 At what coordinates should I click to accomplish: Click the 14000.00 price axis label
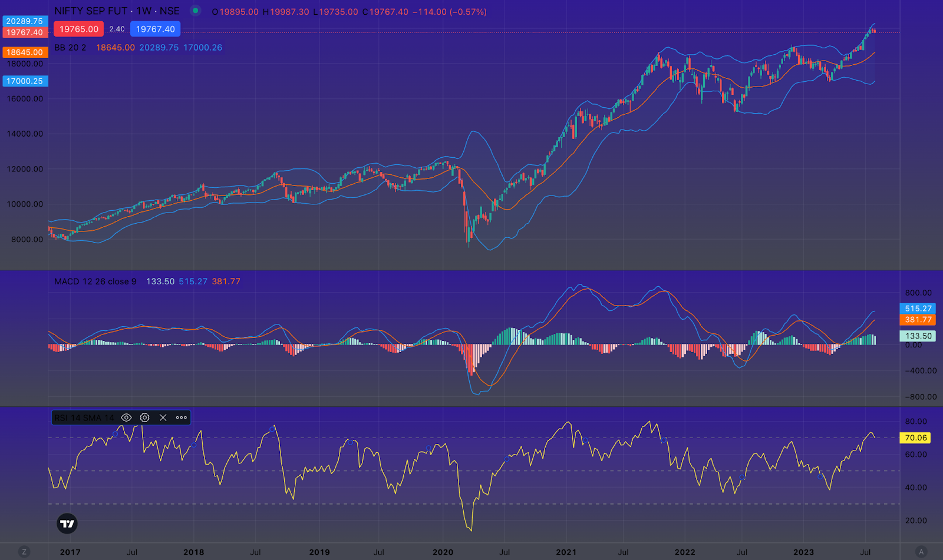coord(25,134)
